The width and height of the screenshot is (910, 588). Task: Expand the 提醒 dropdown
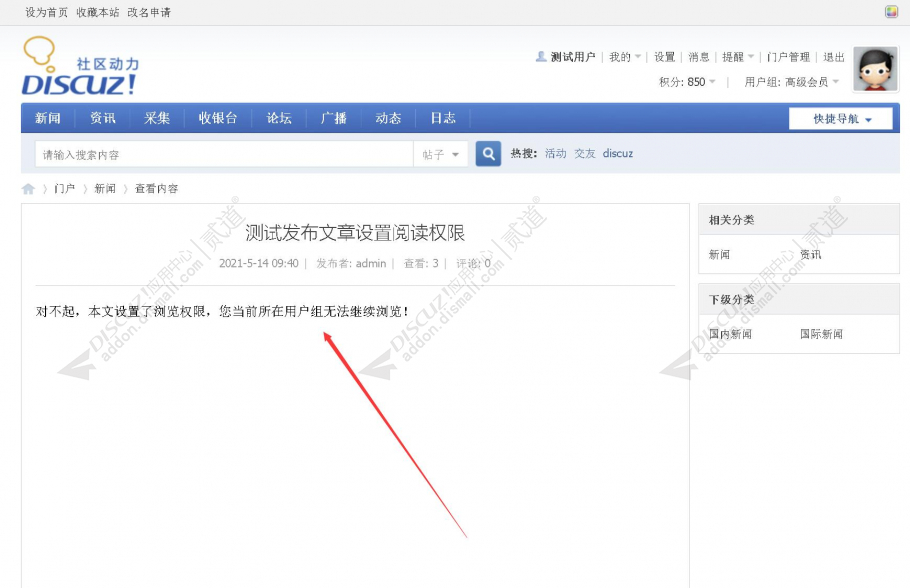[738, 57]
